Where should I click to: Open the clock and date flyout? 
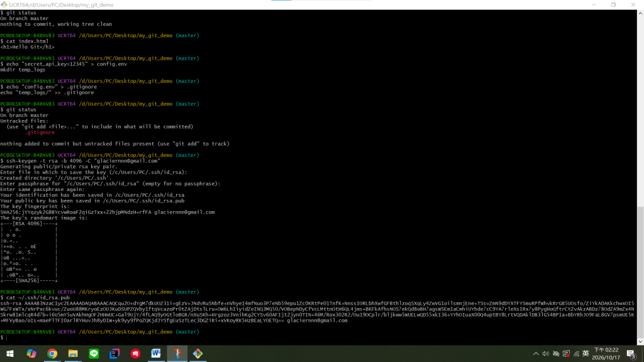(x=606, y=354)
